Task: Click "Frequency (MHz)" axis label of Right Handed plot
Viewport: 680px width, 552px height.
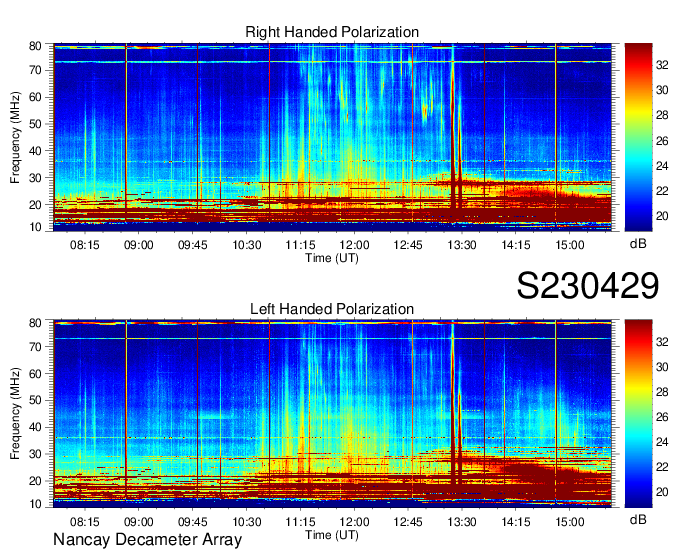Action: (x=15, y=137)
